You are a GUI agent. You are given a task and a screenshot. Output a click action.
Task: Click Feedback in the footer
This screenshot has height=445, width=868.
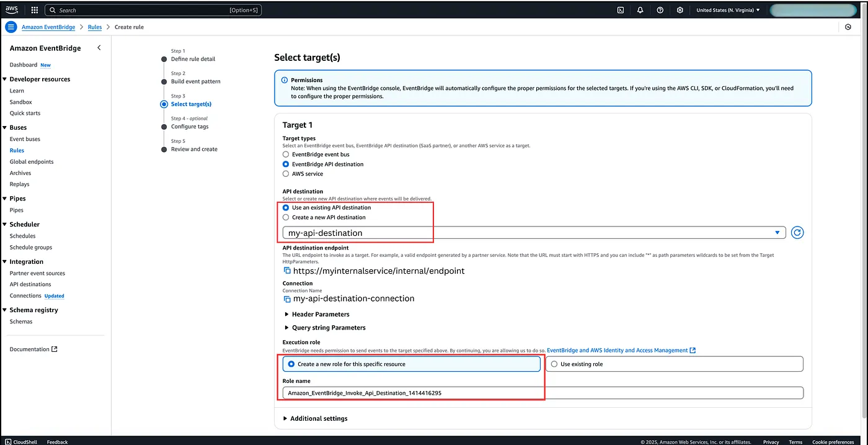[x=57, y=442]
